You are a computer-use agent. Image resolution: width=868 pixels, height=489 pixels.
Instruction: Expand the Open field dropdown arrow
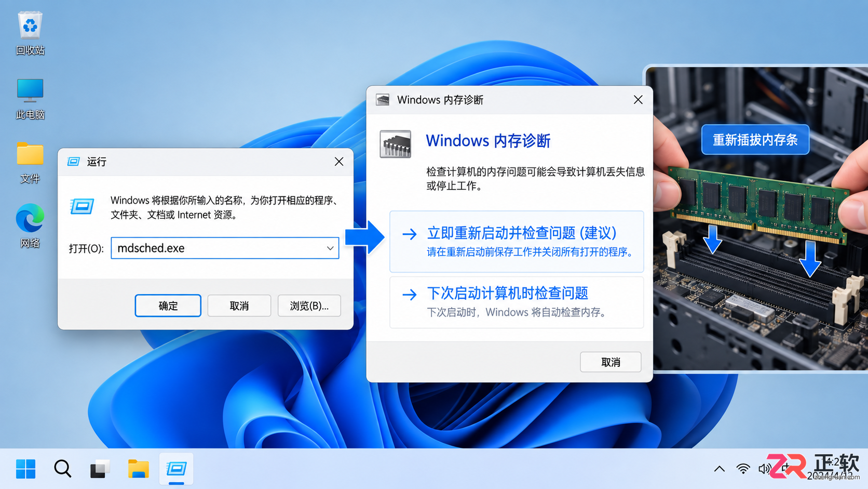[x=330, y=248]
